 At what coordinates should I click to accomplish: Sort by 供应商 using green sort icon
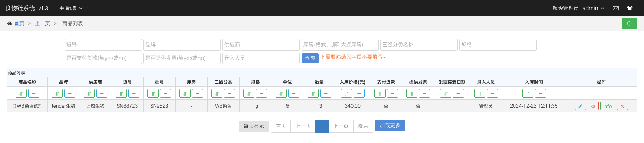89,93
